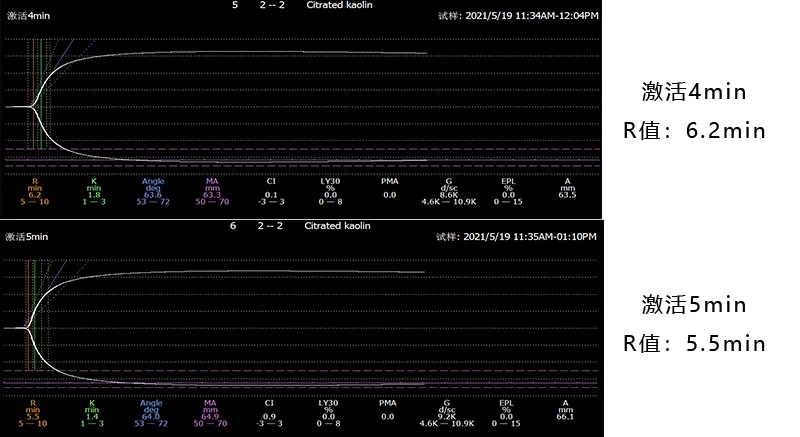Click the 激活4min label inside the top chart
The width and height of the screenshot is (800, 437).
coord(28,16)
